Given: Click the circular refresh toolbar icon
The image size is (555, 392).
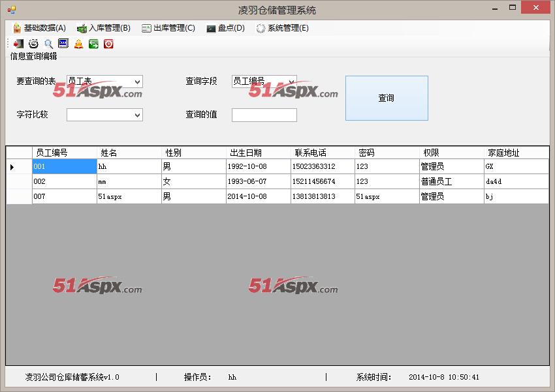Looking at the screenshot, I should 33,44.
